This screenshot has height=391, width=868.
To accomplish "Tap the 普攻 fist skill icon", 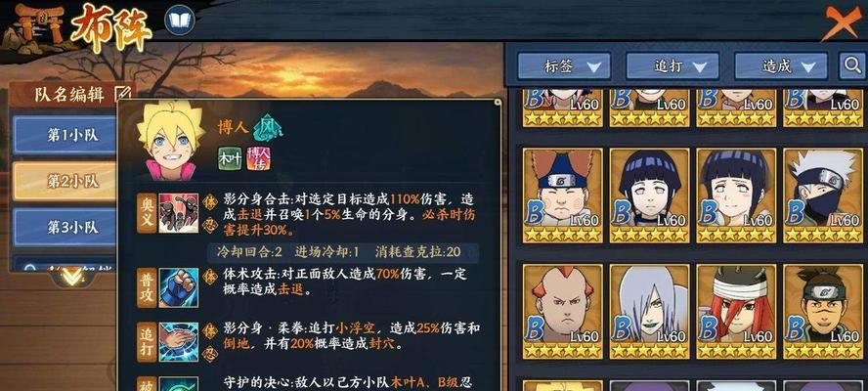I will (178, 288).
